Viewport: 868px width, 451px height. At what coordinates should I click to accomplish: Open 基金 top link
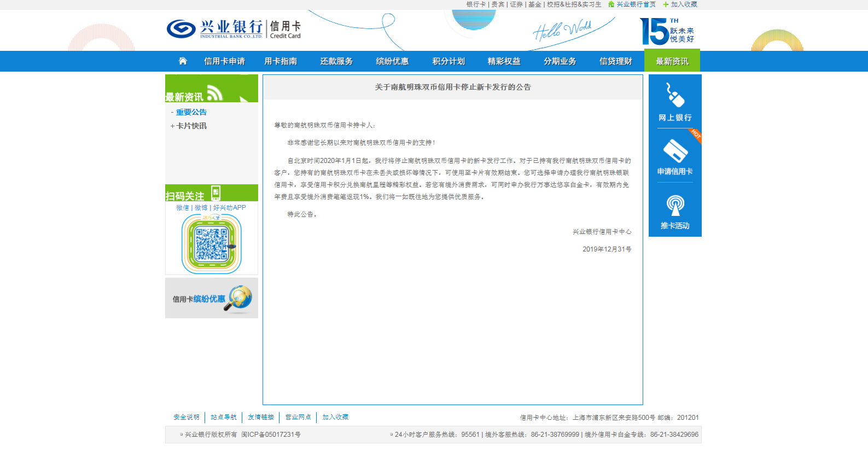coord(535,4)
